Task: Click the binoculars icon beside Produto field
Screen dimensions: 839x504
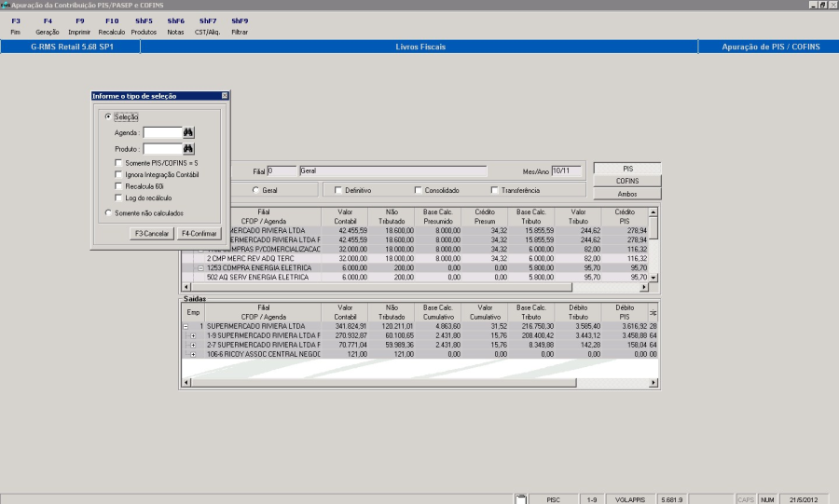Action: [188, 148]
